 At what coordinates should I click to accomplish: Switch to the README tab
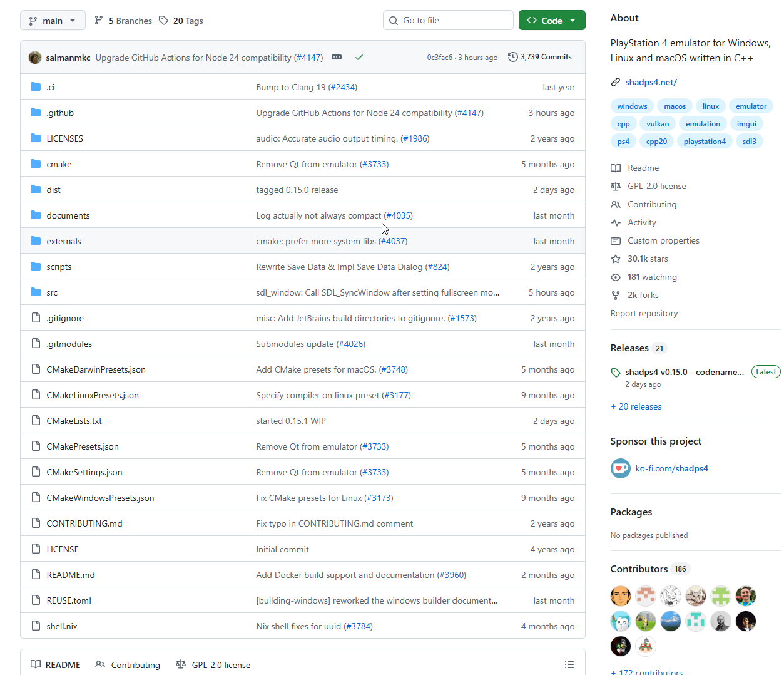(56, 665)
